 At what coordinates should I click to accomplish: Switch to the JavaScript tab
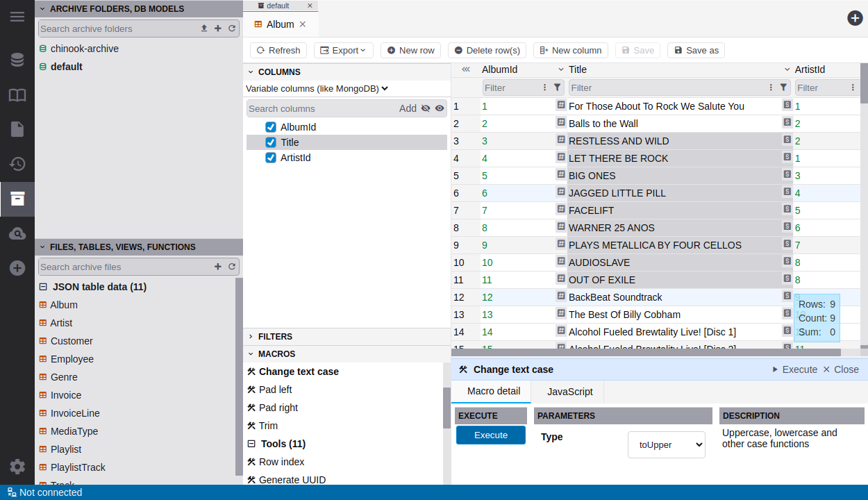569,392
